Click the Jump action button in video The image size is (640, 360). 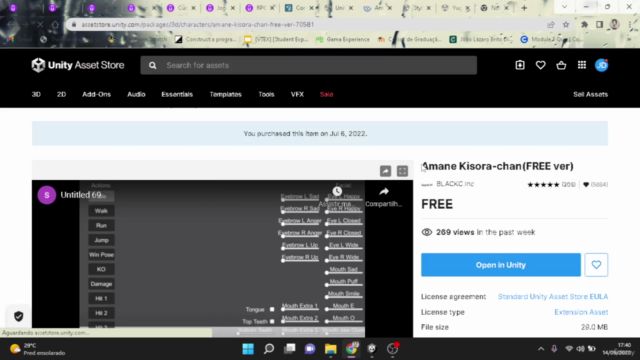pos(101,240)
